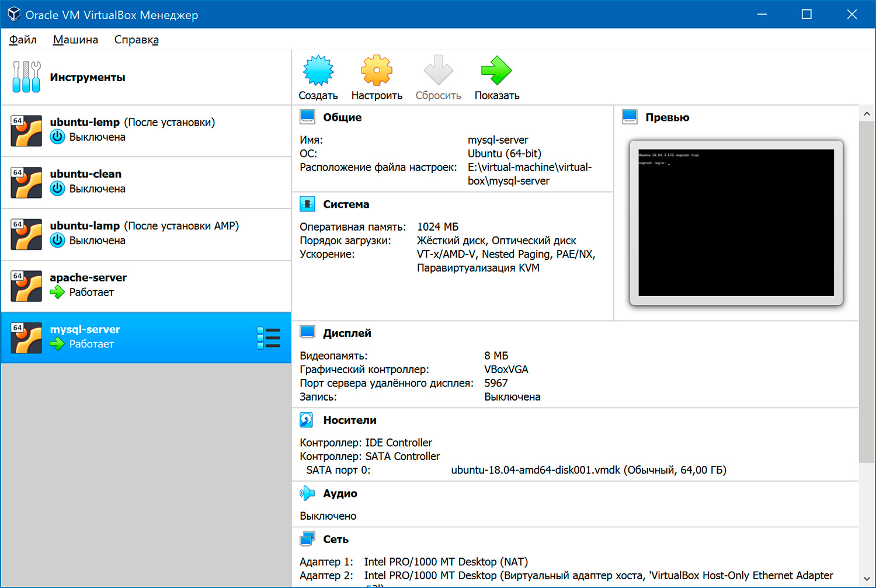Click the VBoxVGA graphics controller value
The width and height of the screenshot is (876, 588).
point(506,370)
